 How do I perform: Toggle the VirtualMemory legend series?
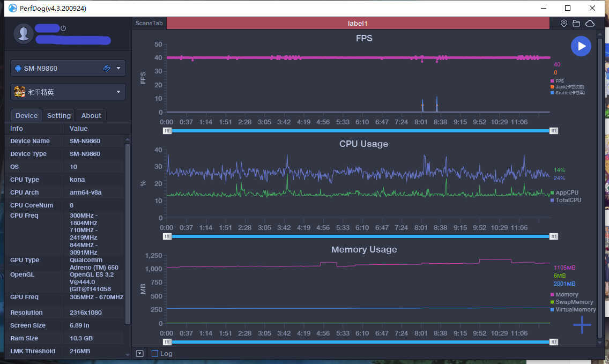click(x=575, y=309)
